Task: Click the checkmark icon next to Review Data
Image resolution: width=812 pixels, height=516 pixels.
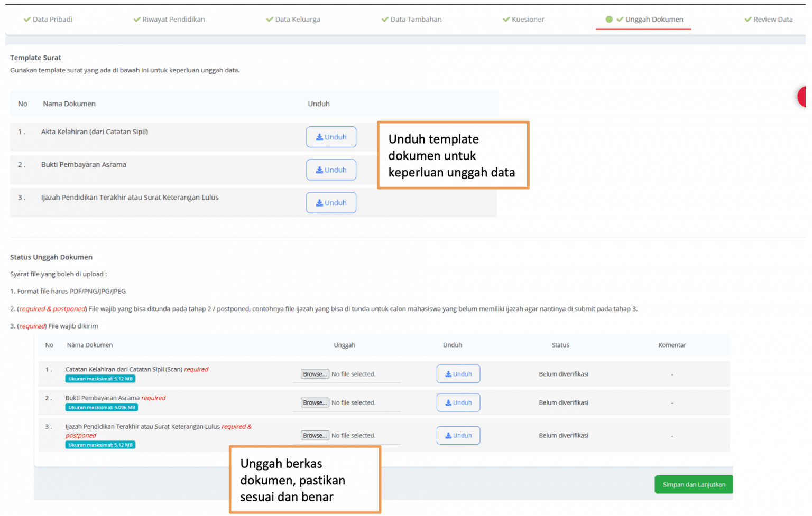Action: coord(748,19)
